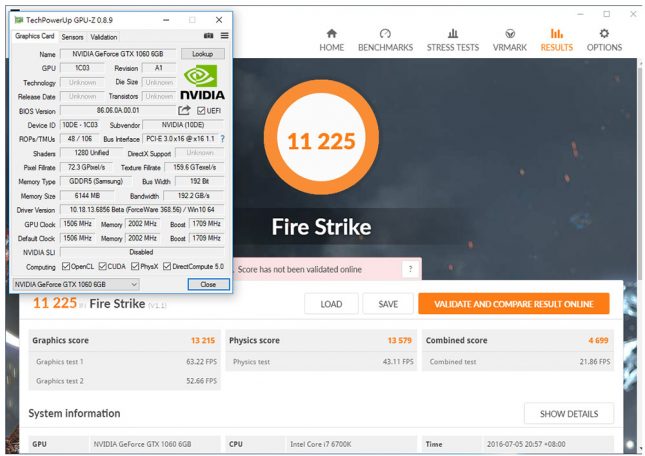645x456 pixels.
Task: Take a GPU-Z screenshot with camera icon
Action: point(209,36)
